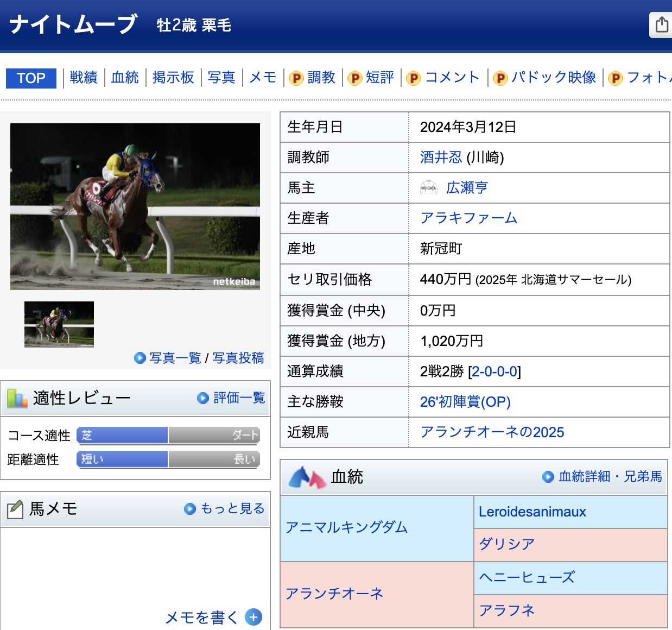
Task: Click the premium P icon beside コメント
Action: pyautogui.click(x=413, y=78)
